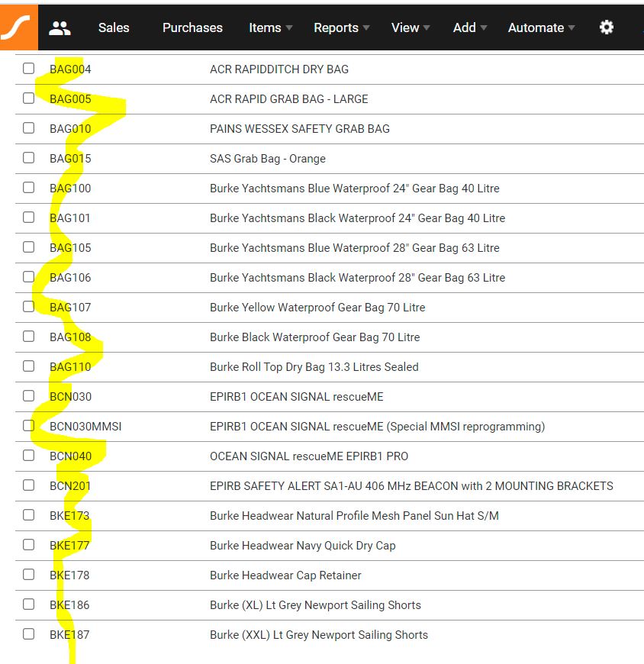Open the Purchases menu
The image size is (644, 664).
pos(192,28)
